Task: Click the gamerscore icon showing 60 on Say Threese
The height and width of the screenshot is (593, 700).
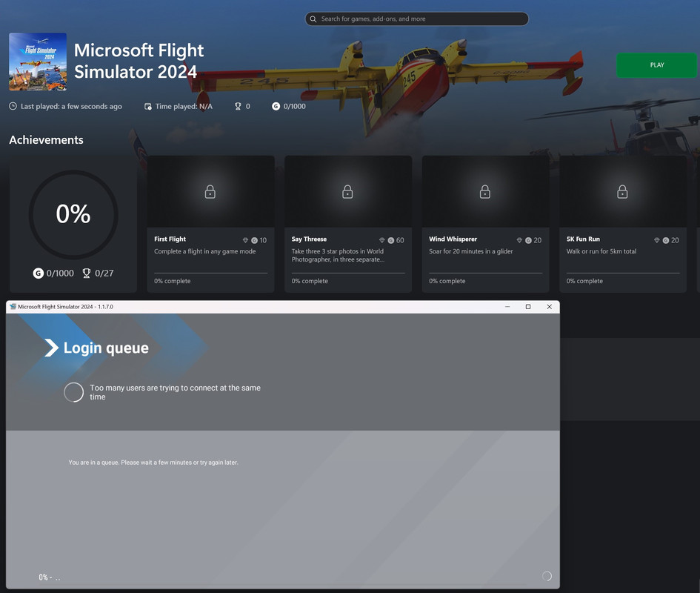Action: [x=391, y=240]
